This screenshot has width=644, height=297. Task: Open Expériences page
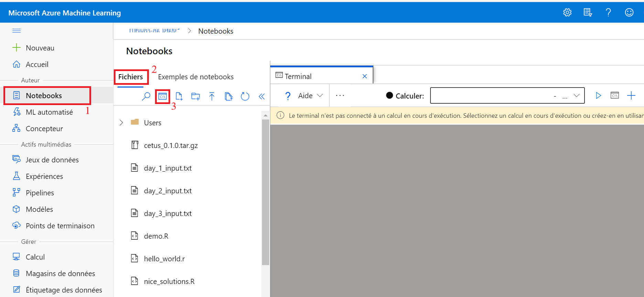click(x=37, y=176)
